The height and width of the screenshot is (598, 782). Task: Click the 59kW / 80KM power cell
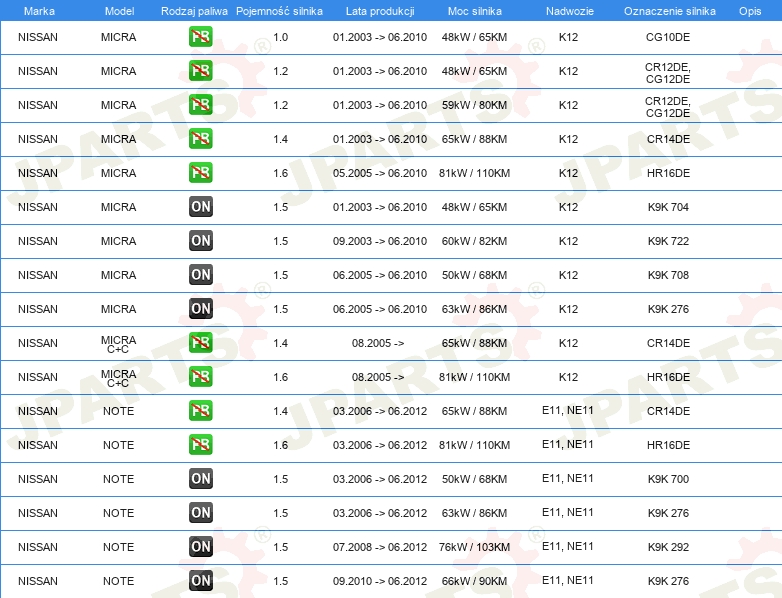tap(474, 105)
